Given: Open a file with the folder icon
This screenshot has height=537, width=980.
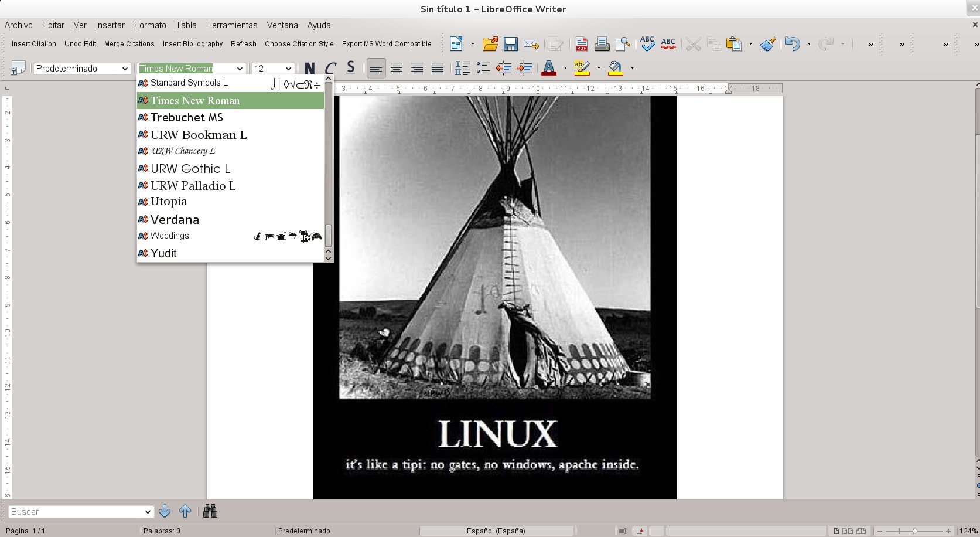Looking at the screenshot, I should click(x=490, y=44).
